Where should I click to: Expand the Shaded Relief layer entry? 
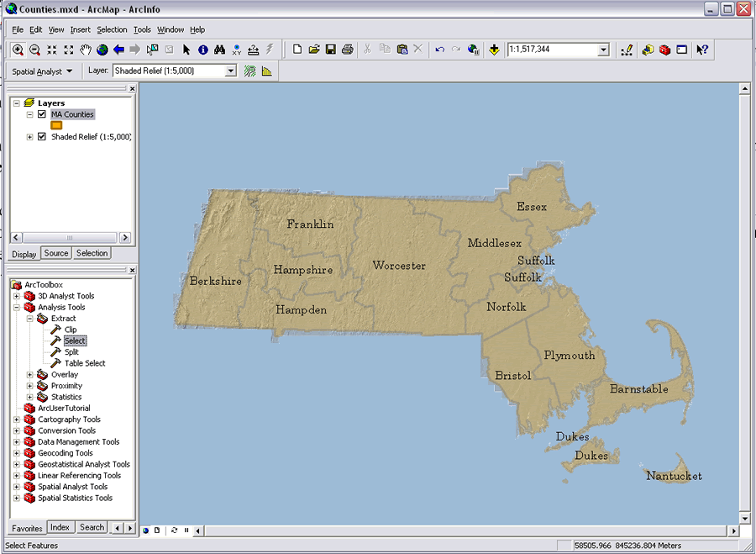coord(30,136)
